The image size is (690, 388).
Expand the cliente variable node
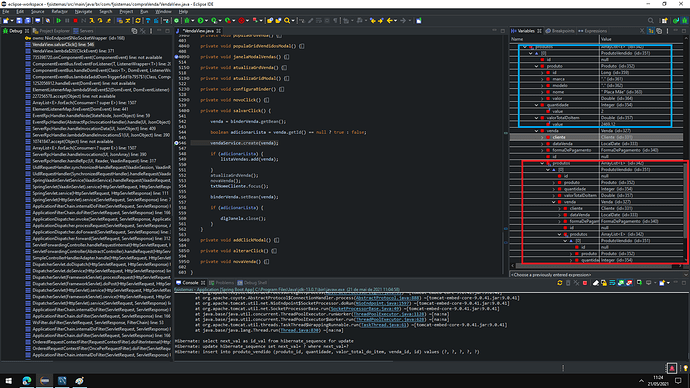coord(542,137)
